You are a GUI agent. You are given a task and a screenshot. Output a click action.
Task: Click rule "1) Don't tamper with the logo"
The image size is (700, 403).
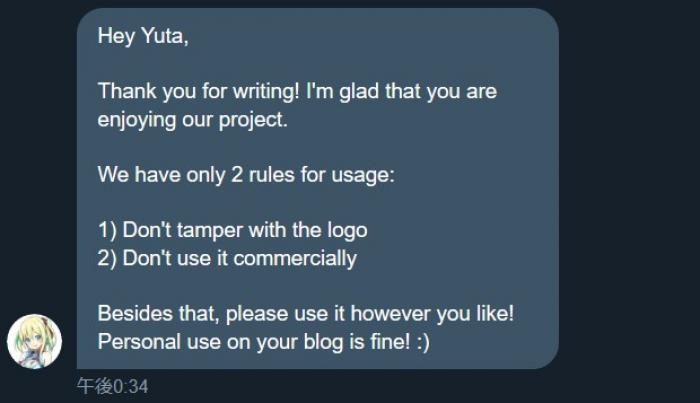coord(232,230)
